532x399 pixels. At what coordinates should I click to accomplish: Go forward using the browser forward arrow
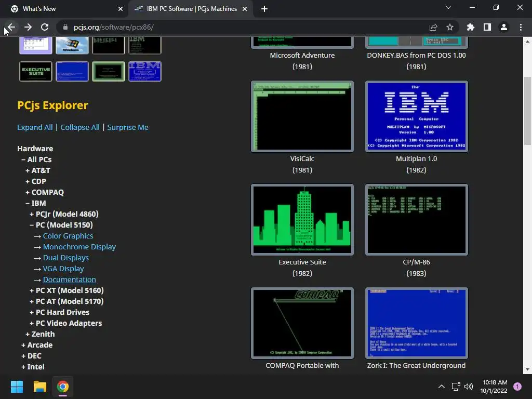[28, 27]
